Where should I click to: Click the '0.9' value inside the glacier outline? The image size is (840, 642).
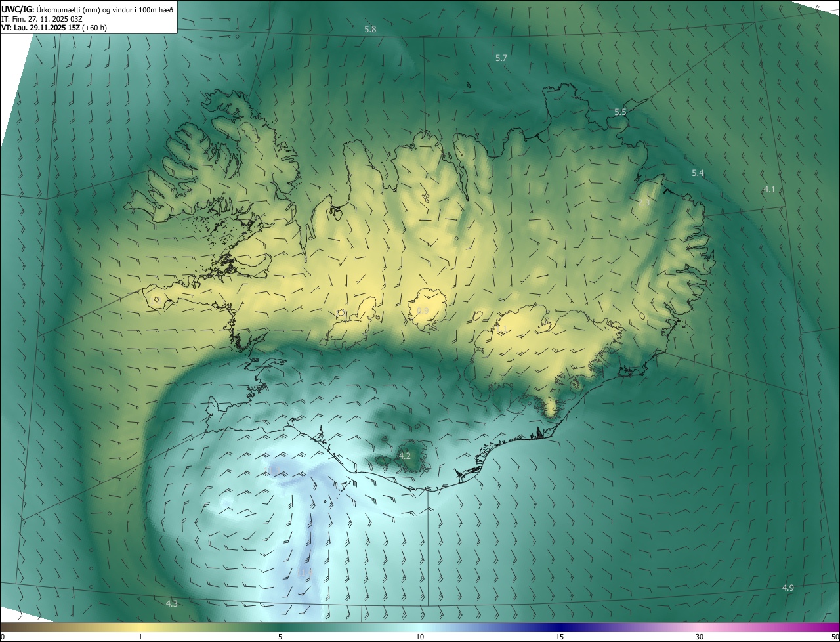[x=423, y=310]
